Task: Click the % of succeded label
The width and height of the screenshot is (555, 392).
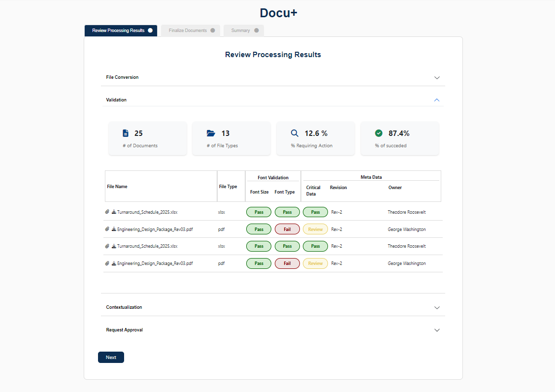Action: point(391,146)
